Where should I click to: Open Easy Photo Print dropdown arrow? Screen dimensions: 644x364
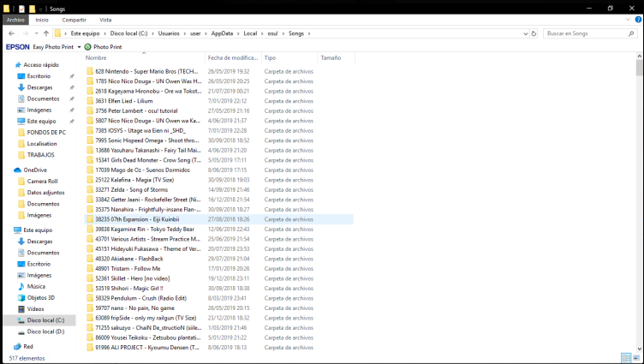coord(80,47)
